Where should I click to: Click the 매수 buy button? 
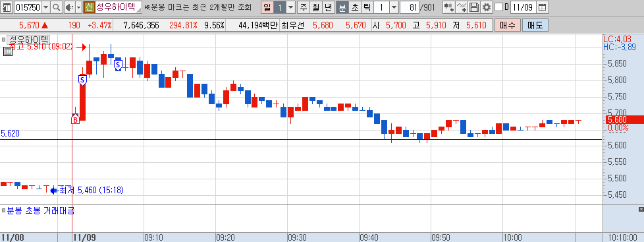click(x=508, y=26)
